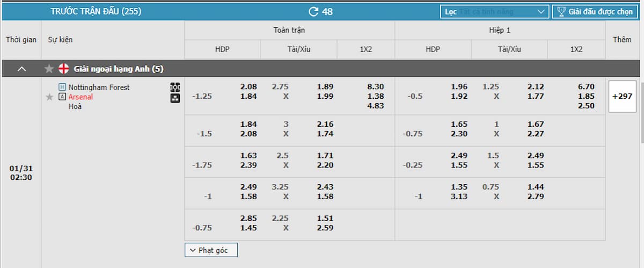Click the A away team badge
Viewport: 644px width, 268px height.
[62, 97]
